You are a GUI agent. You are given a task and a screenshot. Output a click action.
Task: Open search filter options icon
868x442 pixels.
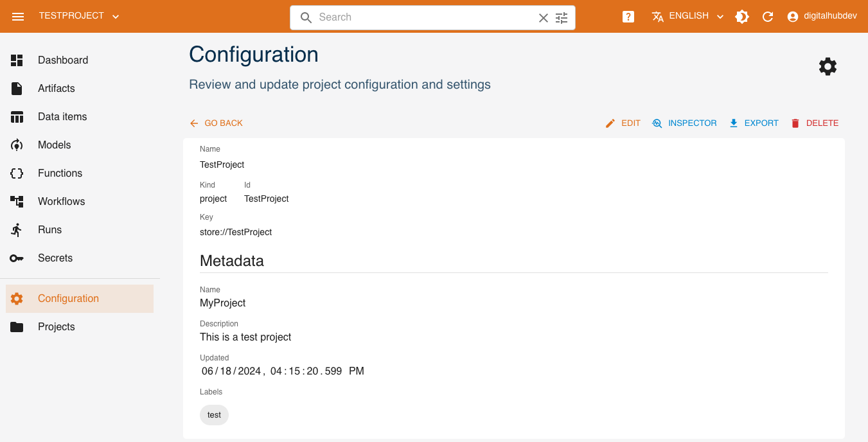pos(562,18)
